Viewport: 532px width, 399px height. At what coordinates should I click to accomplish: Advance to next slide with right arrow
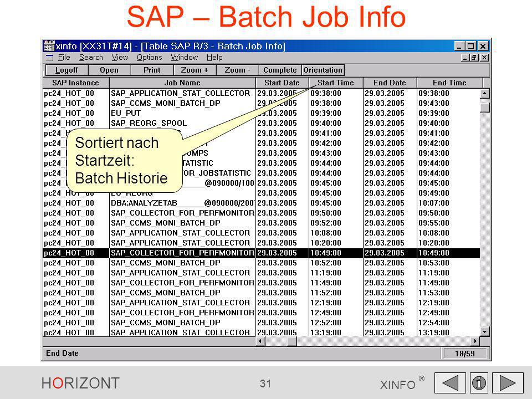(x=508, y=383)
